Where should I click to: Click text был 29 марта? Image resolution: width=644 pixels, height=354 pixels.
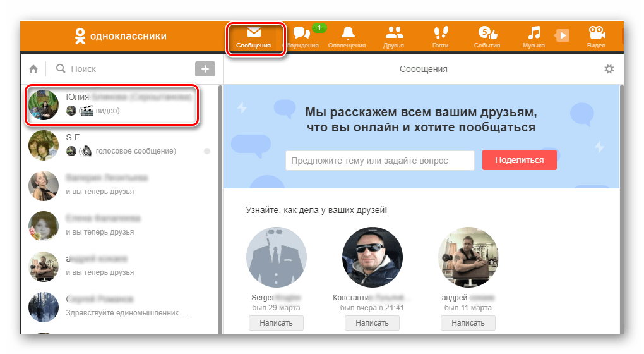click(x=276, y=308)
